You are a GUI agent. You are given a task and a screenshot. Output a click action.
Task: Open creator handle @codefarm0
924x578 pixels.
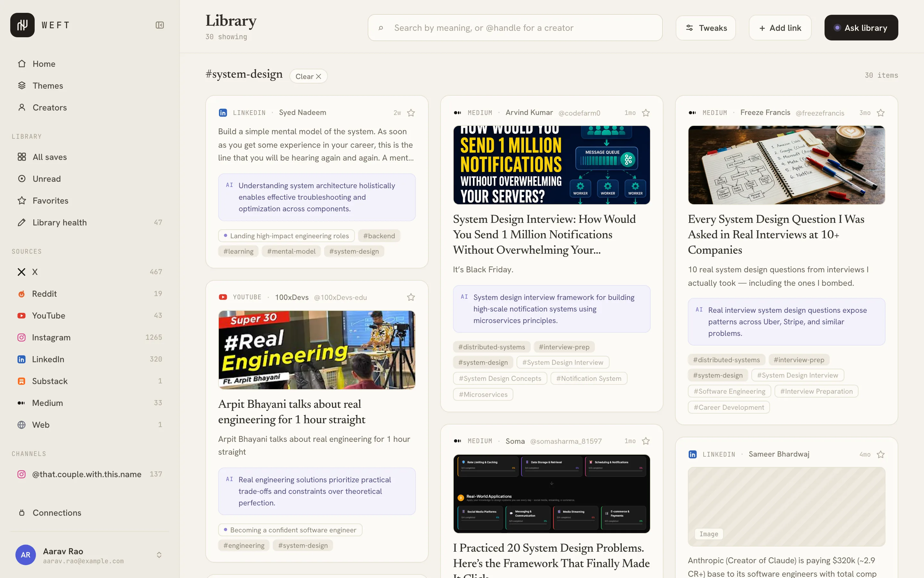[x=579, y=113]
